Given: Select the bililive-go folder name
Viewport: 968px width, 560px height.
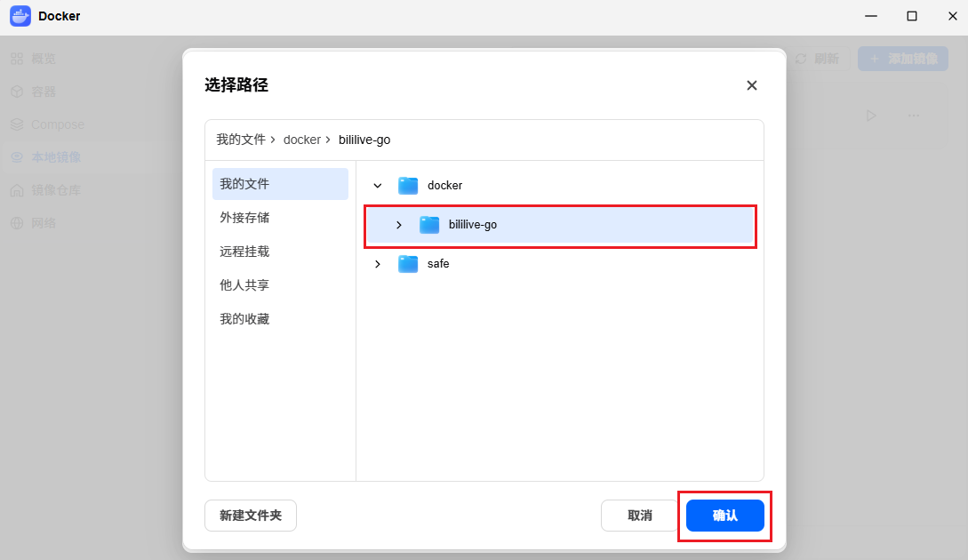Looking at the screenshot, I should 473,225.
